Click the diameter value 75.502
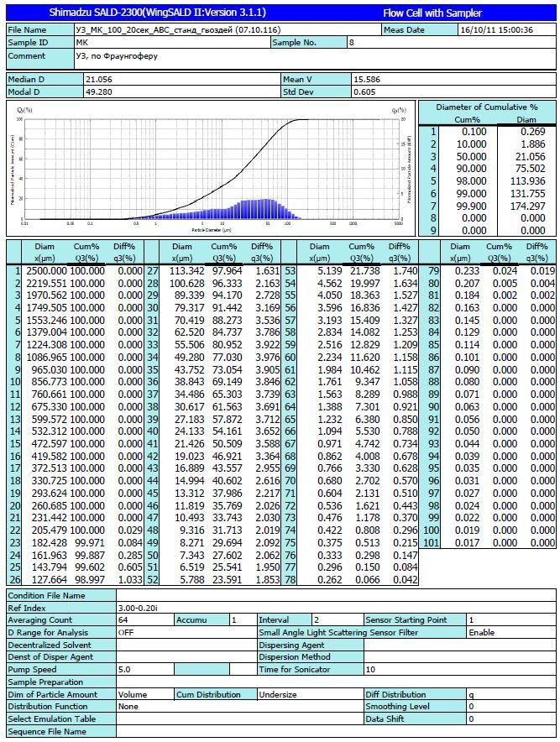This screenshot has height=742, width=560. [530, 169]
